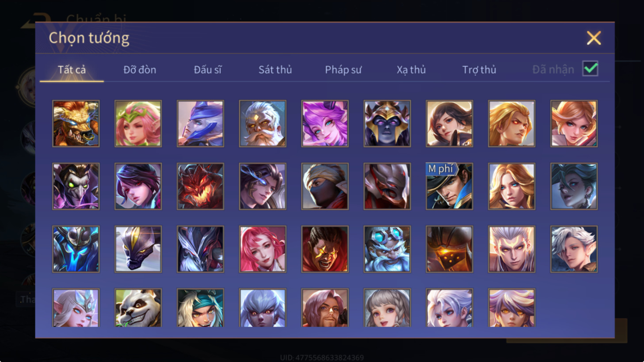Screen dimensions: 644x362
Task: Pick the masked ninja hero portrait
Action: pos(325,186)
